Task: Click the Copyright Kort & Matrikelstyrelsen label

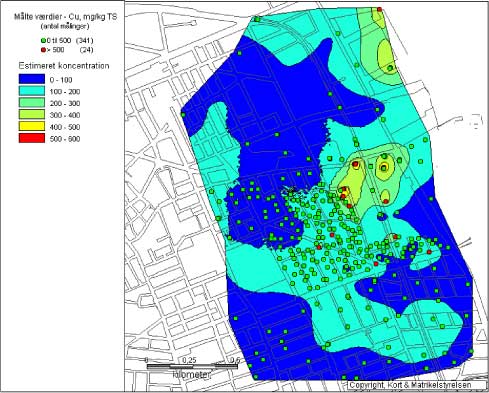Action: (410, 385)
